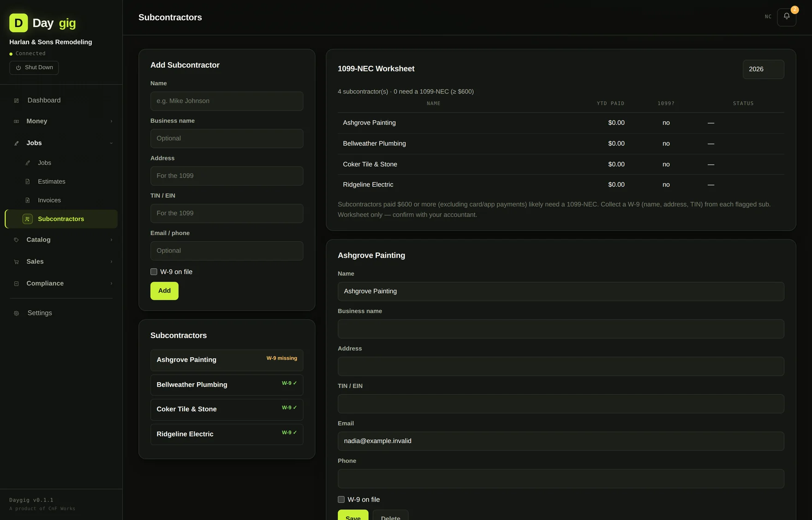This screenshot has height=520, width=812.
Task: Click the Catalog tag icon
Action: click(17, 240)
